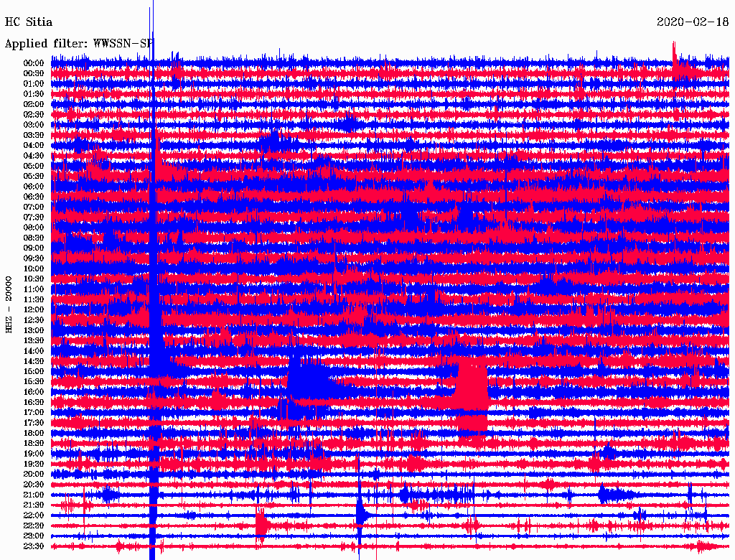Click the 13:00 time label
This screenshot has height=560, width=735.
tap(34, 330)
